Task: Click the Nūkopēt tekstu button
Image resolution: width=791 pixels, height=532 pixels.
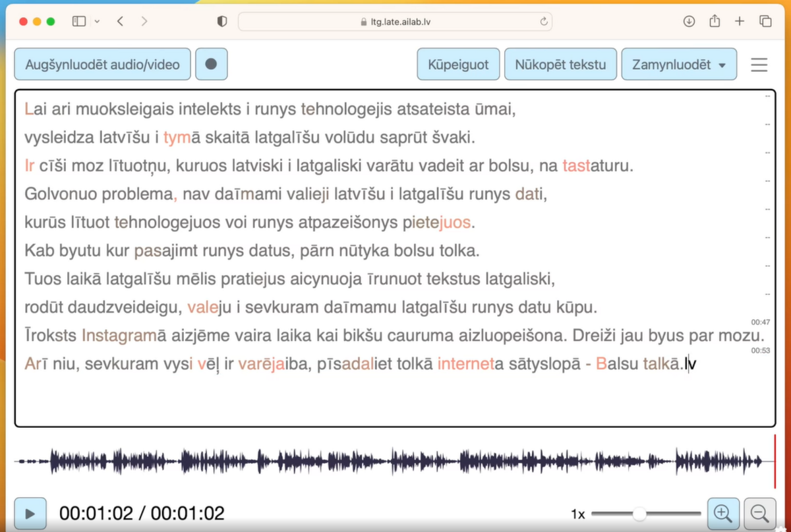Action: pyautogui.click(x=560, y=65)
